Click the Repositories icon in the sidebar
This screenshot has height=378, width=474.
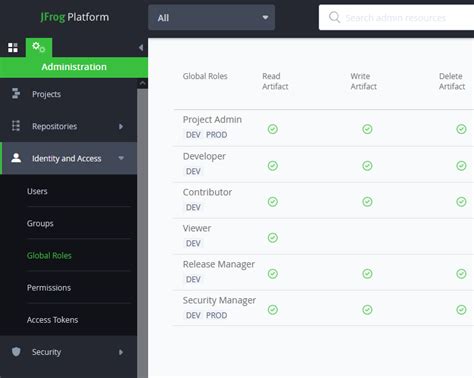click(x=16, y=126)
